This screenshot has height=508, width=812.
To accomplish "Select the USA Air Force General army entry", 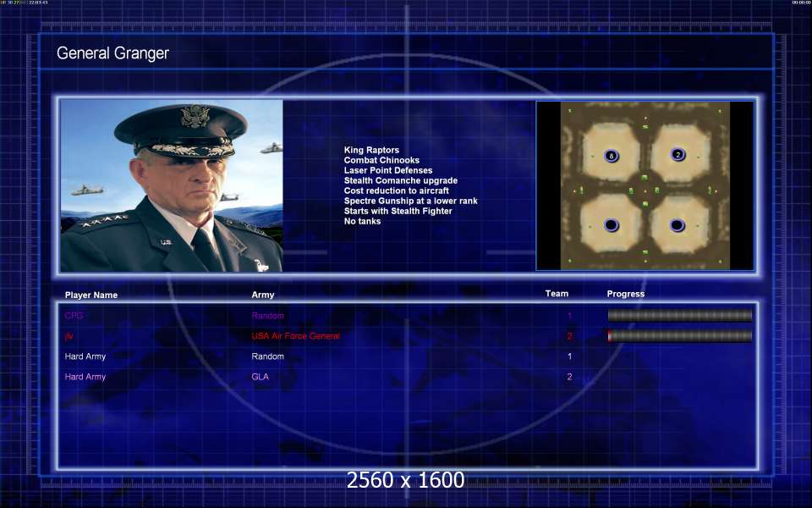I will [x=295, y=336].
